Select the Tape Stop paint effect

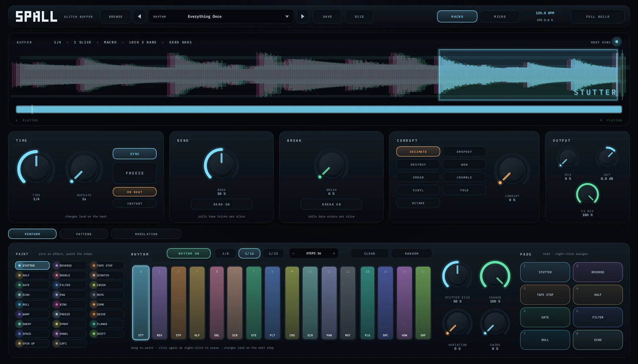click(x=106, y=266)
